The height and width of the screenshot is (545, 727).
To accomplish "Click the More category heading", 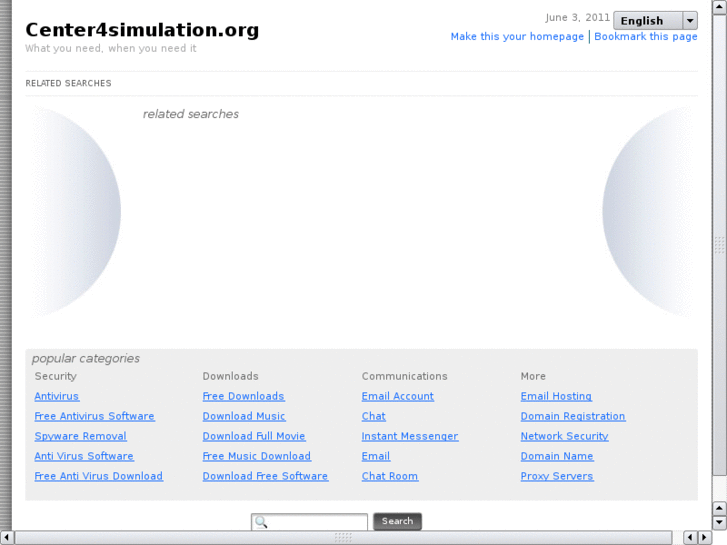I will 533,376.
